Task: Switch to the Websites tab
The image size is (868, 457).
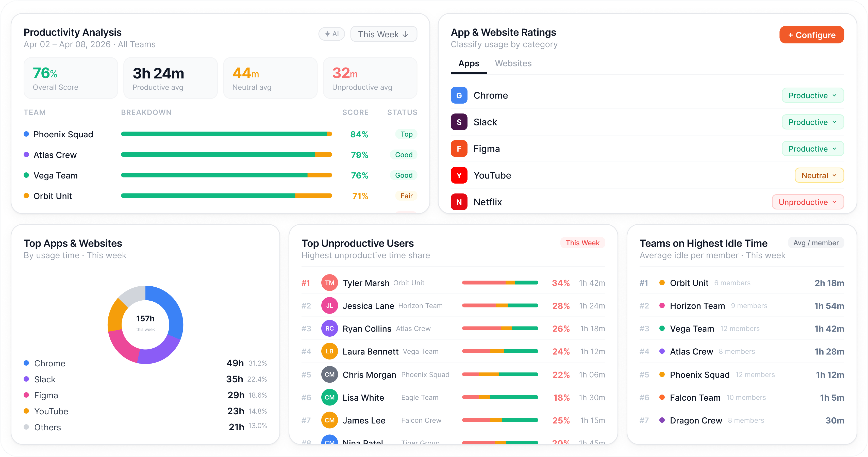Action: pyautogui.click(x=513, y=63)
